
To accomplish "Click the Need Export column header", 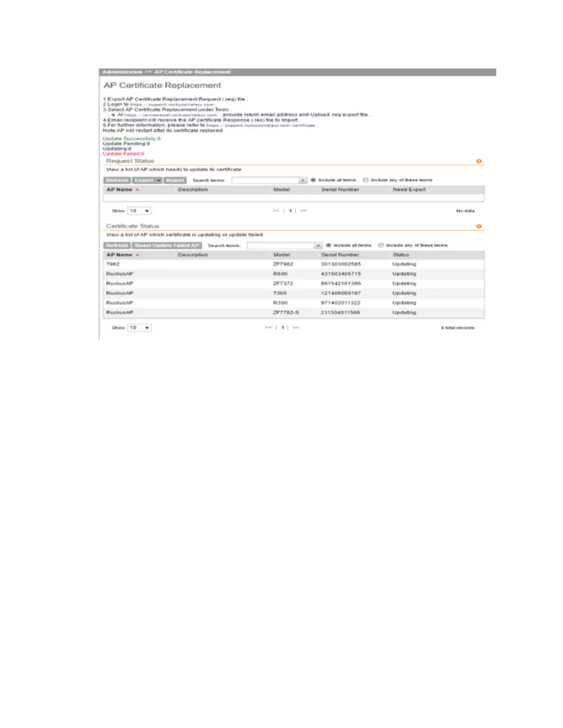I will tap(409, 190).
